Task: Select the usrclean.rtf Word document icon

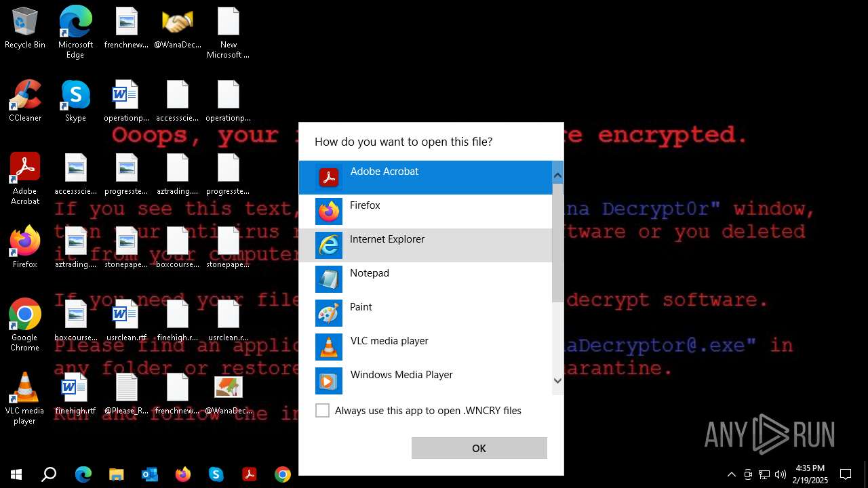Action: [x=126, y=321]
